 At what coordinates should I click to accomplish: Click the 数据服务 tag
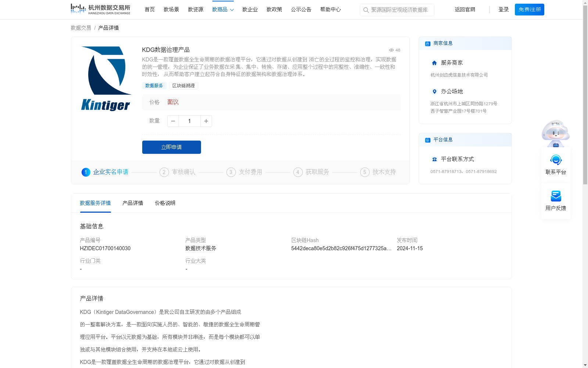154,86
